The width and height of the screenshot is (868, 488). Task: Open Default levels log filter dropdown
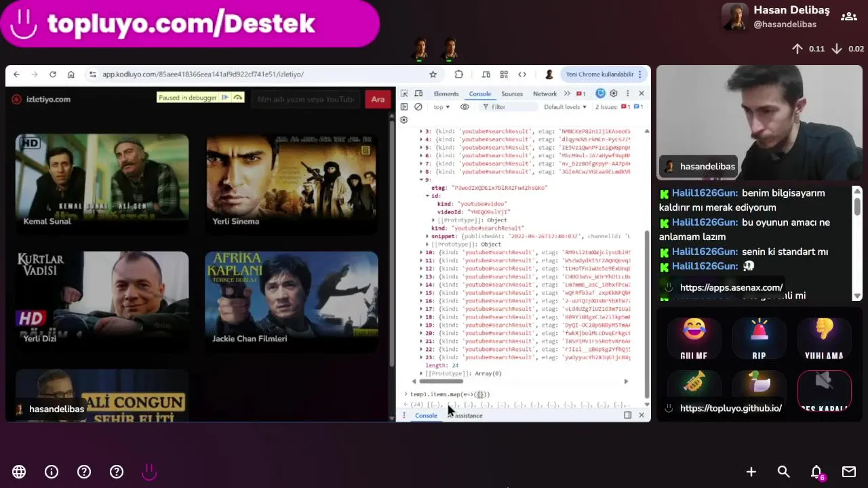(565, 107)
